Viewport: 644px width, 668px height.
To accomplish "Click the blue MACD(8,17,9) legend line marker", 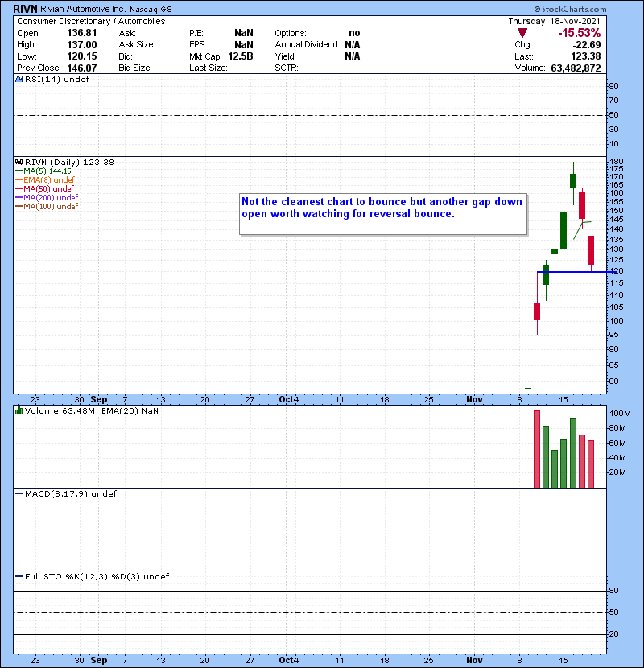I will point(19,494).
